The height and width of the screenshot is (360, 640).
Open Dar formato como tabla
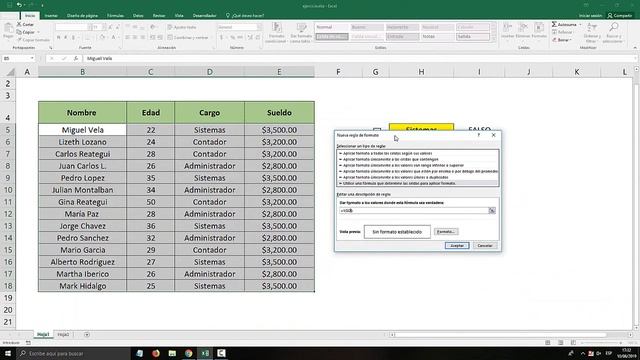tap(301, 33)
